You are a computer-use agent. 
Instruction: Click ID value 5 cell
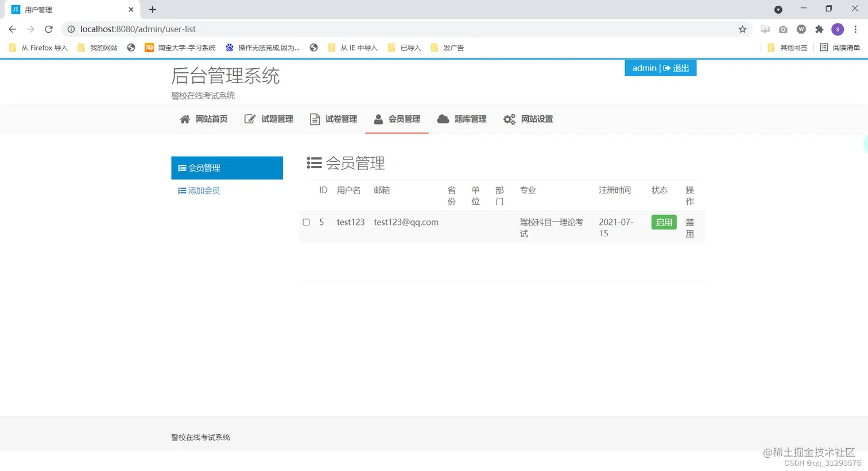pos(321,222)
